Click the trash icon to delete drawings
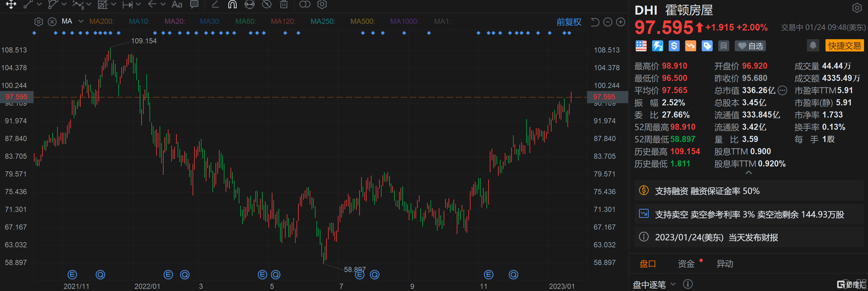The height and width of the screenshot is (291, 868). pos(284,4)
